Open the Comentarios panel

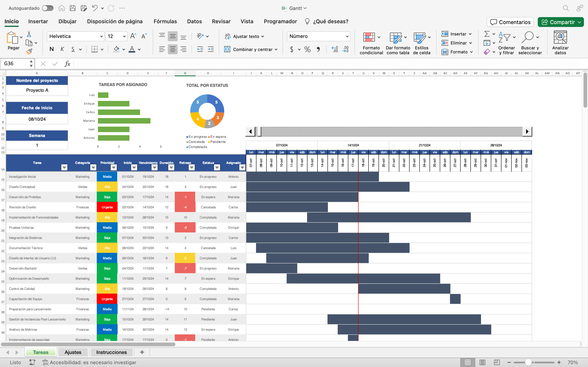pyautogui.click(x=510, y=22)
